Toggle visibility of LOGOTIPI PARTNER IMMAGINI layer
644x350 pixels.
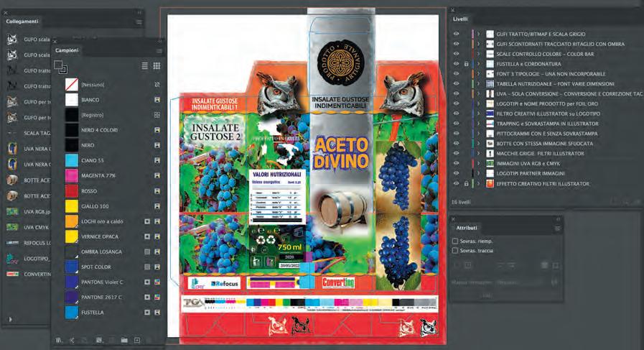457,173
